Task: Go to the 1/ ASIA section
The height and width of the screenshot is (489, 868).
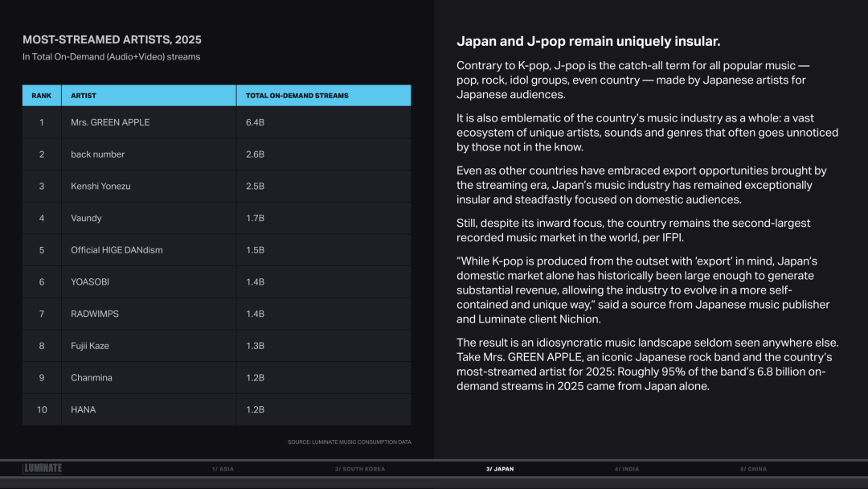Action: coord(223,469)
